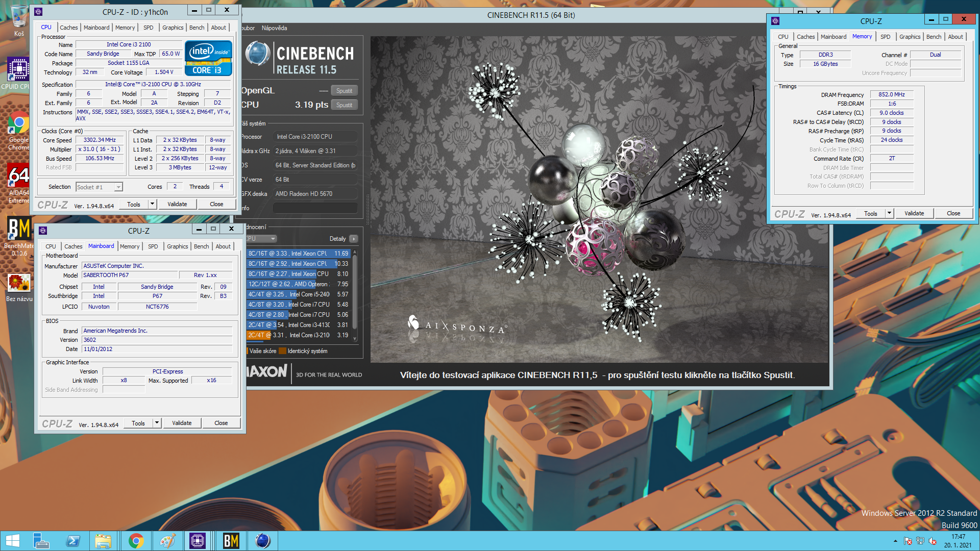Open File Explorer from the taskbar
Viewport: 980px width, 551px height.
click(x=104, y=541)
